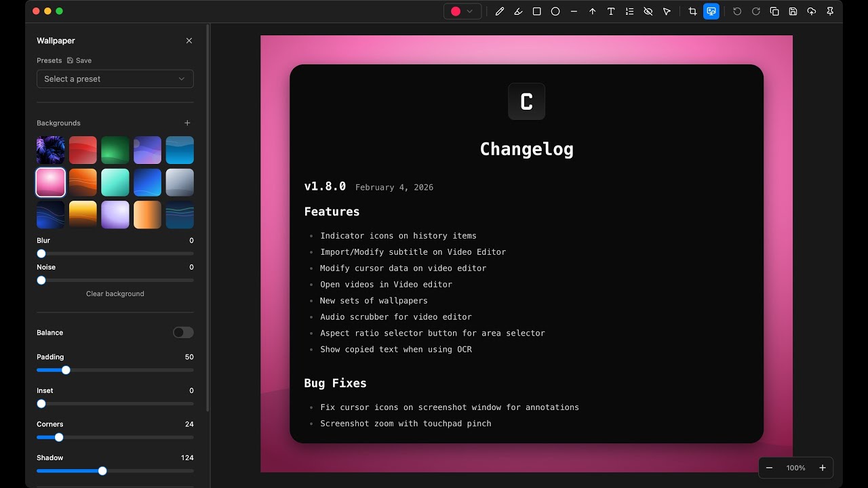This screenshot has width=868, height=488.
Task: Click the Shadow slider handle
Action: 102,470
